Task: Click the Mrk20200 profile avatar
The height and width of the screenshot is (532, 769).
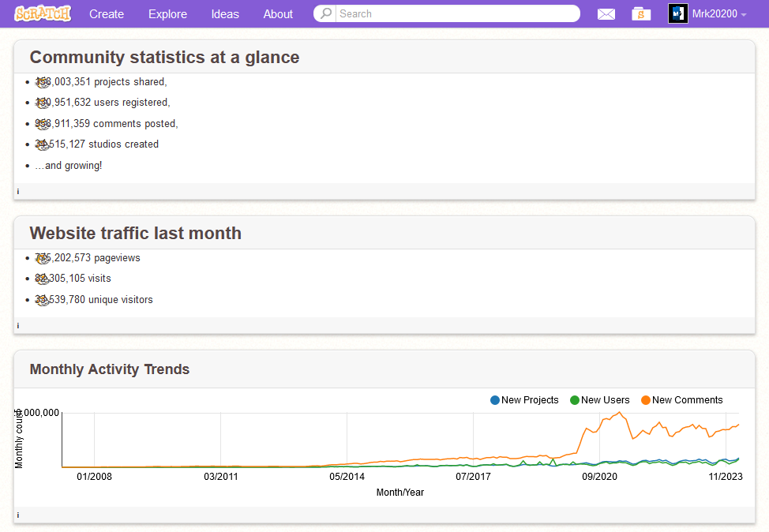Action: click(677, 13)
